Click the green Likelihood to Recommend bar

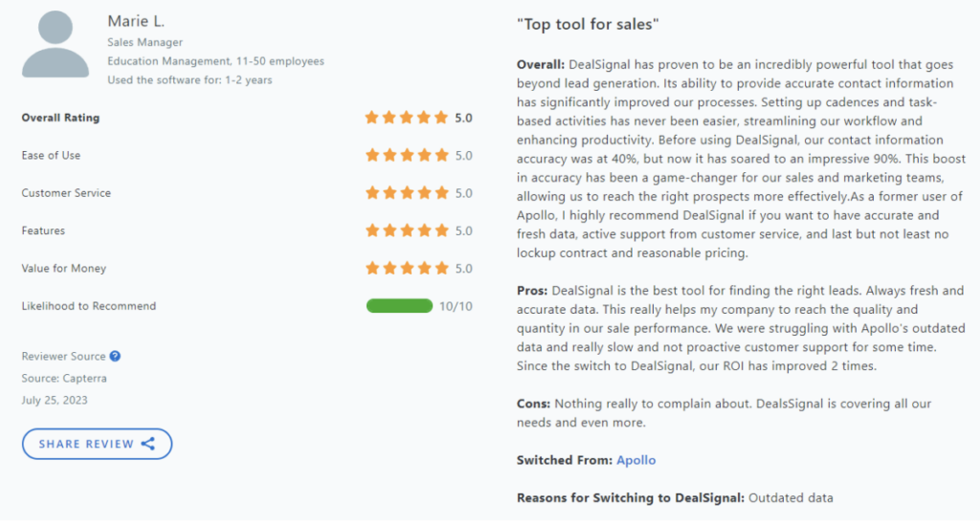pyautogui.click(x=399, y=305)
